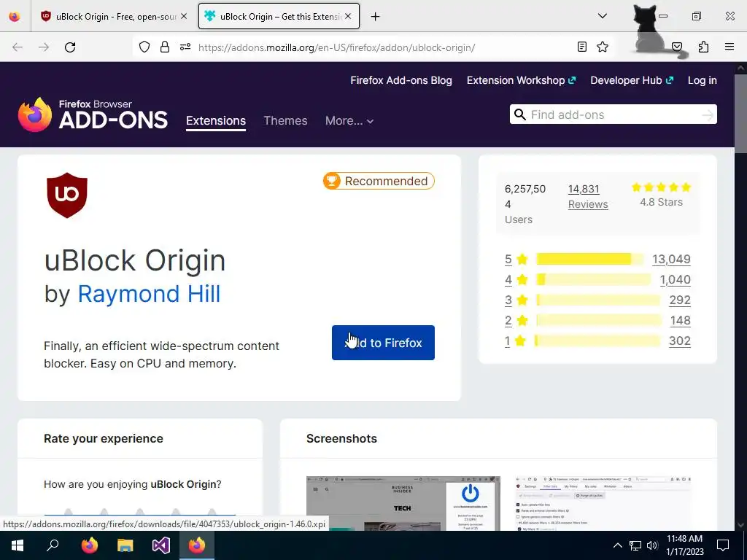Submit search with arrow in search box
Viewport: 747px width, 560px height.
[x=708, y=114]
